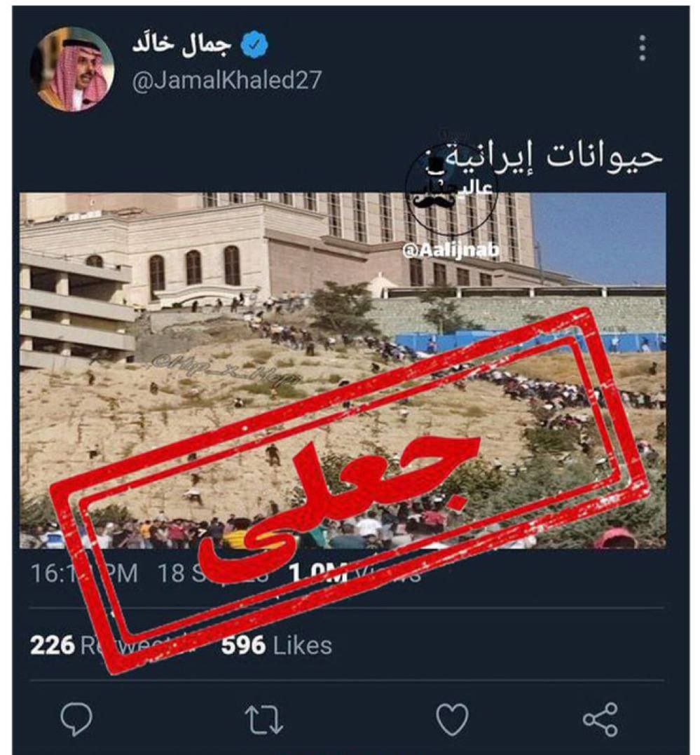Visit the @JamalKhaled27 handle

point(226,80)
